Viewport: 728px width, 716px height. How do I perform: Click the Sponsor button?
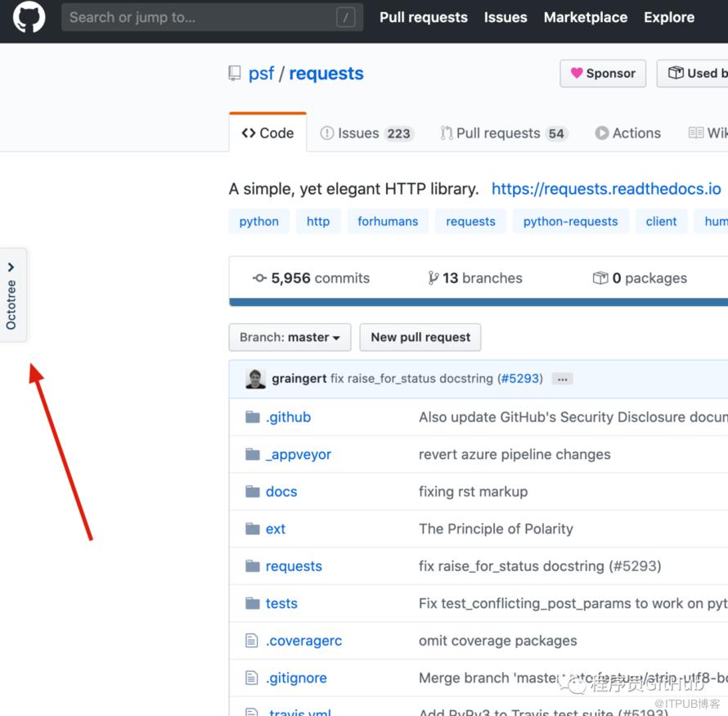click(x=603, y=74)
